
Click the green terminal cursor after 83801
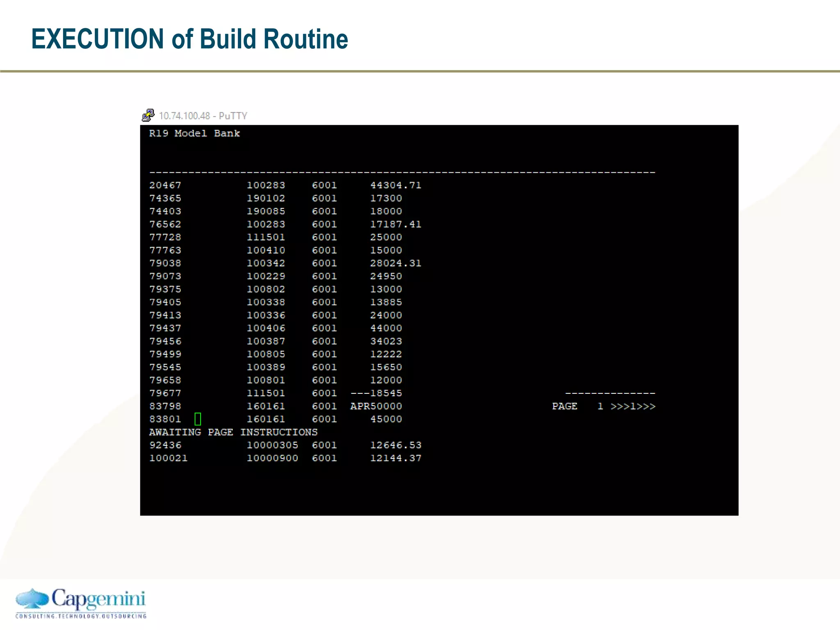click(x=198, y=419)
